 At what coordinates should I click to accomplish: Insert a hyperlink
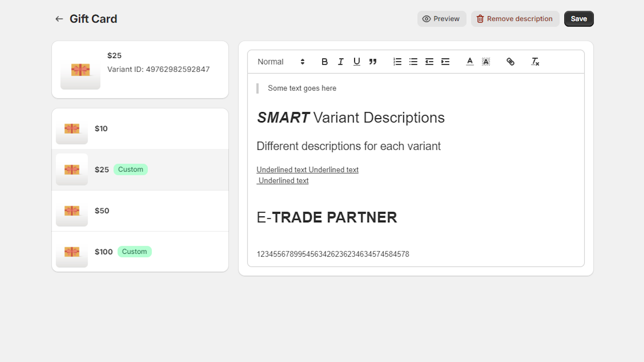[x=510, y=62]
